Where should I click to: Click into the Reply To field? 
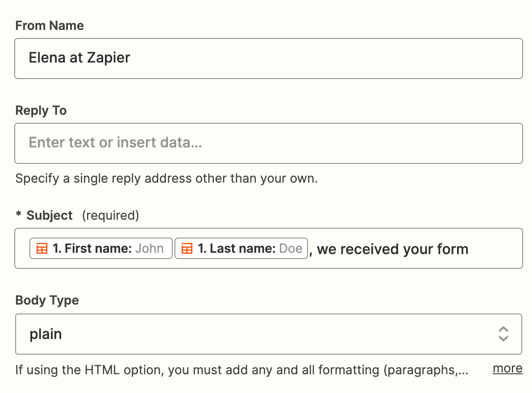coord(268,143)
